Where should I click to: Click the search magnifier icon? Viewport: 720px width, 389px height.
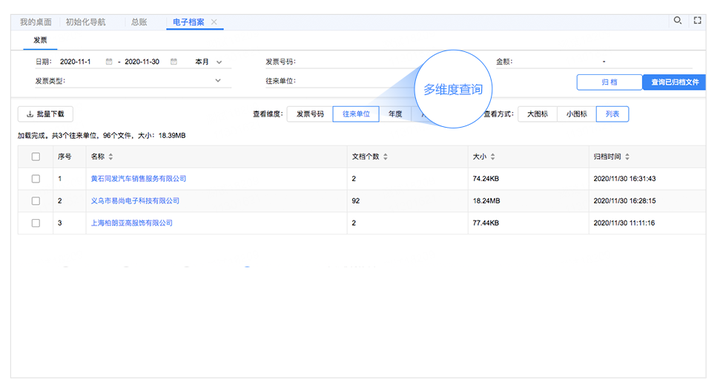pos(677,20)
